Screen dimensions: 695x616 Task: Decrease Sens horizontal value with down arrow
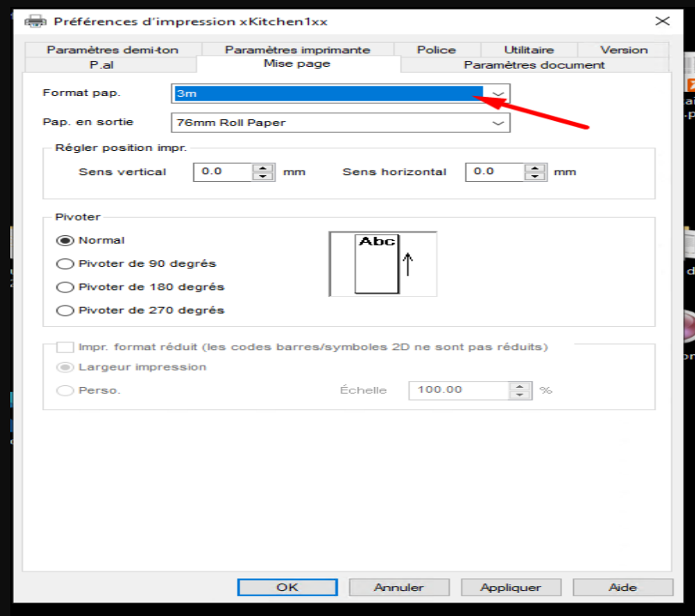[535, 177]
